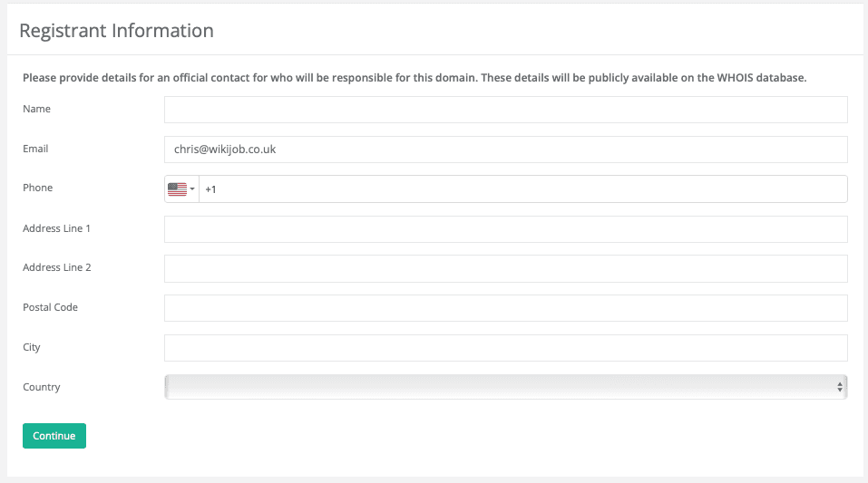Click the Email field label
The width and height of the screenshot is (868, 483).
point(35,149)
